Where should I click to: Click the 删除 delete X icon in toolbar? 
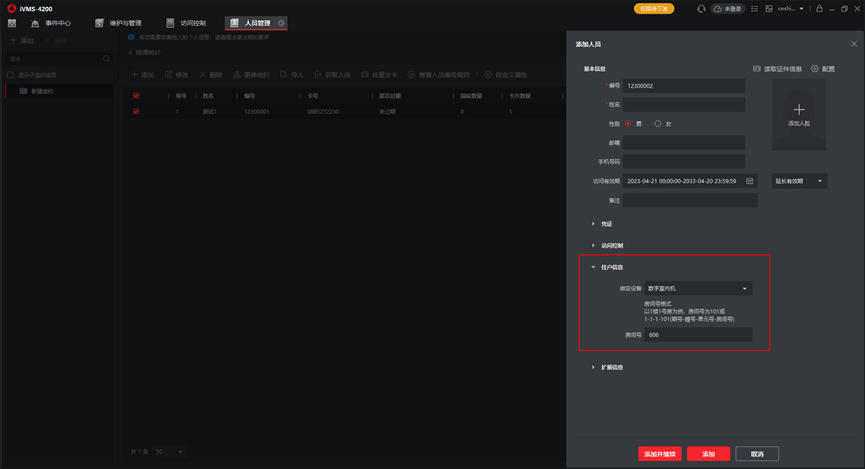(x=203, y=74)
